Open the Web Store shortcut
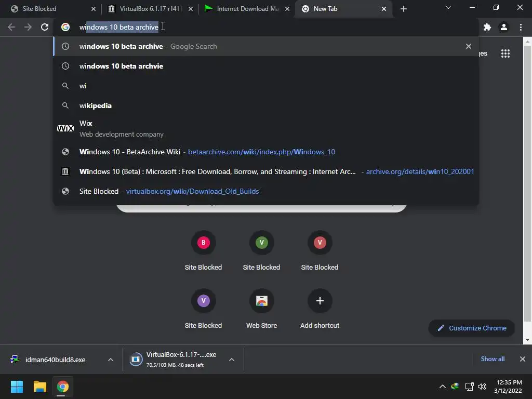The image size is (532, 399). point(261,309)
